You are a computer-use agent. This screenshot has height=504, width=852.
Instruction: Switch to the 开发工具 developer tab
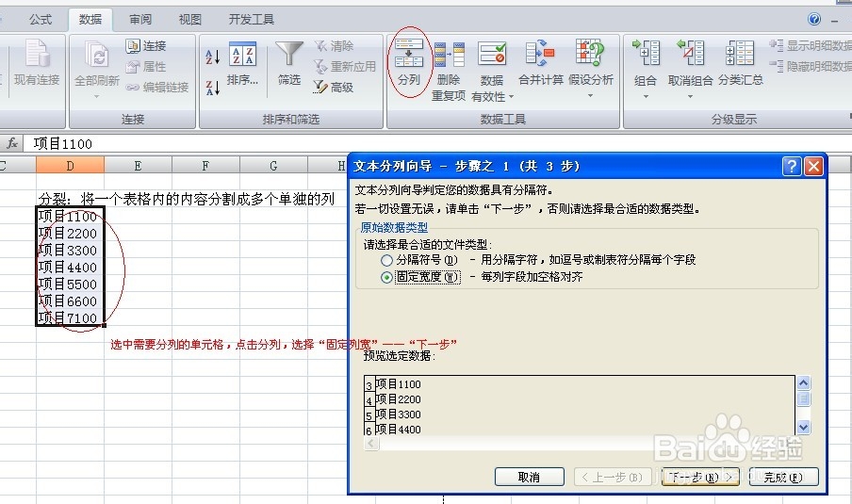pyautogui.click(x=251, y=20)
